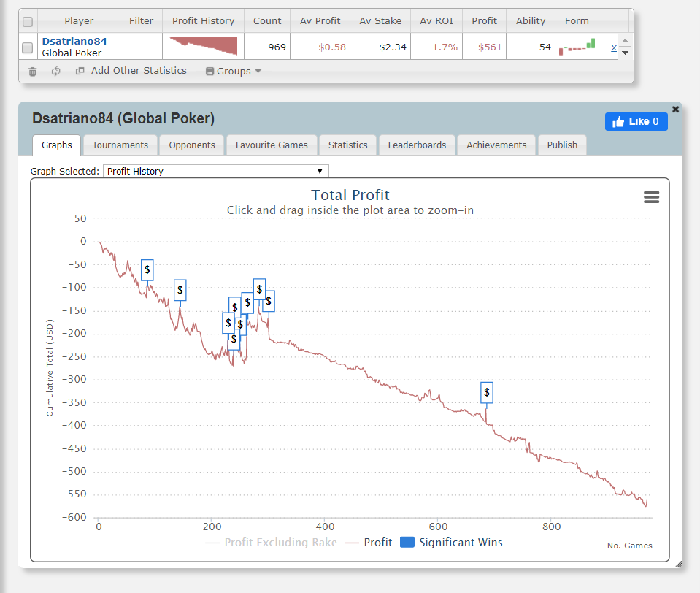Remove Dsatriano84 row with x link

coord(614,47)
